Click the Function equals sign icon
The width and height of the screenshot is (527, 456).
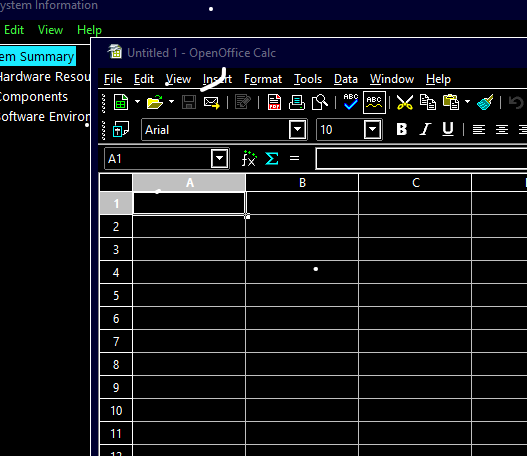point(294,158)
